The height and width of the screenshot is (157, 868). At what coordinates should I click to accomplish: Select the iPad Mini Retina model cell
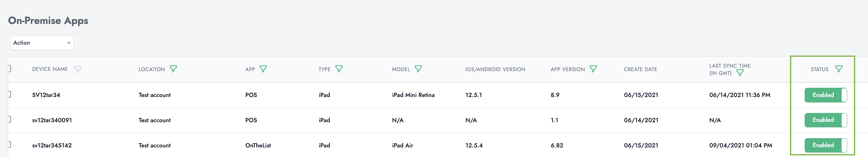coord(413,95)
